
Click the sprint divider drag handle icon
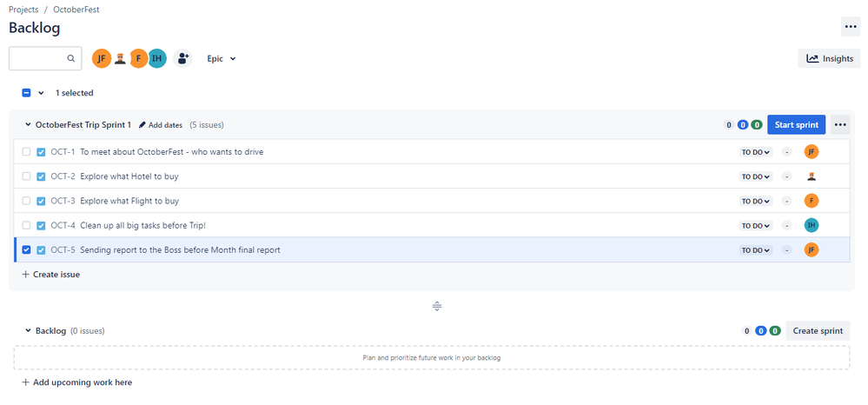pos(437,306)
